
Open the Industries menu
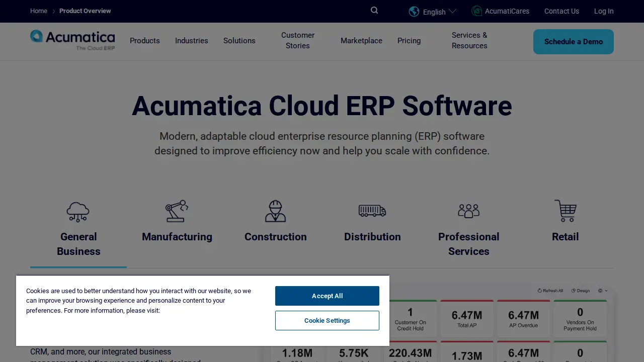pyautogui.click(x=192, y=41)
